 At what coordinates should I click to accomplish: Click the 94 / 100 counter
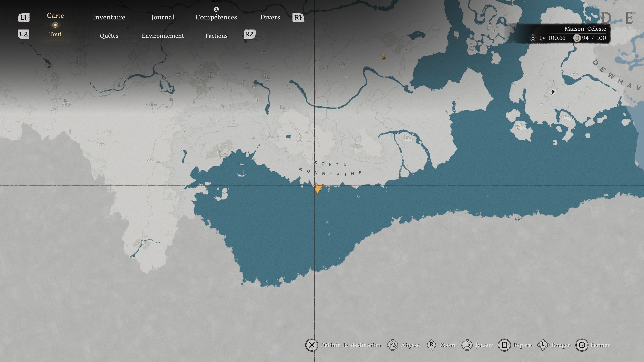tap(594, 38)
